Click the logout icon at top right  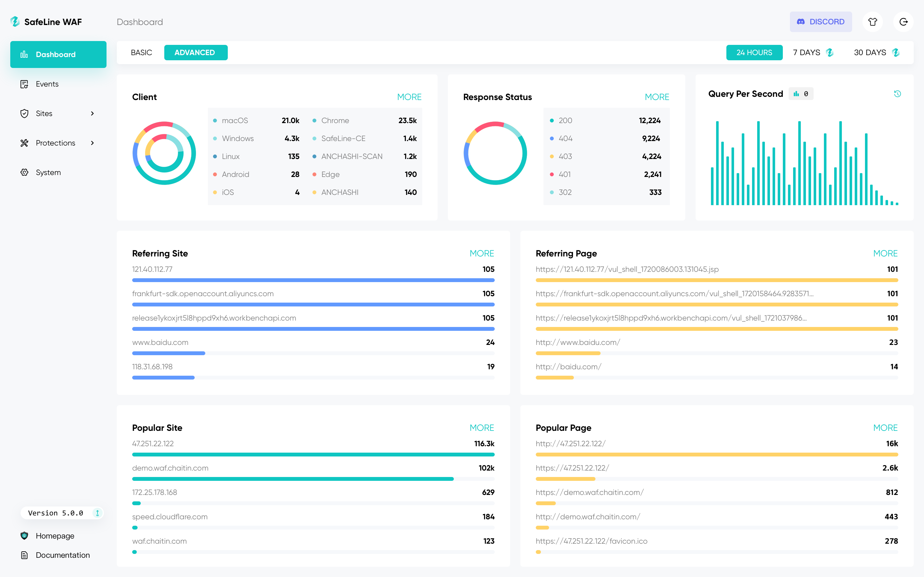coord(903,22)
